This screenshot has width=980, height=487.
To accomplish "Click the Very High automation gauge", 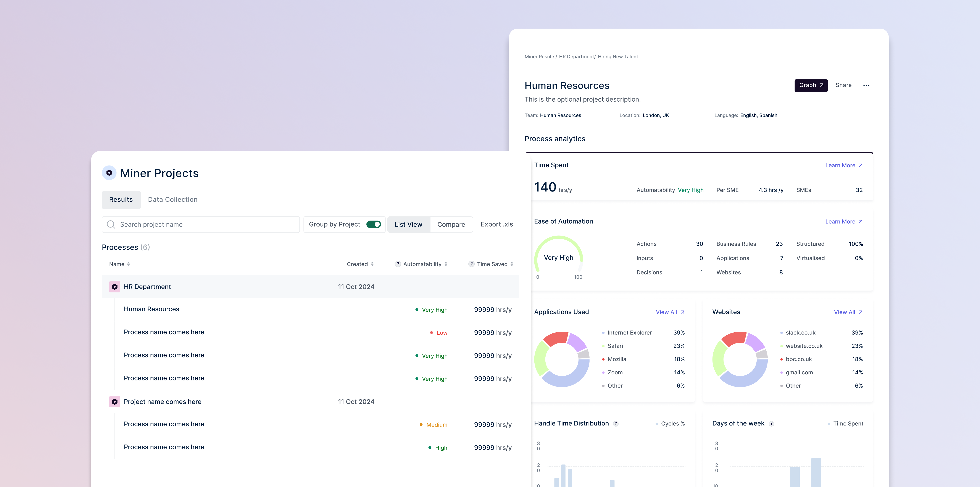I will 558,257.
